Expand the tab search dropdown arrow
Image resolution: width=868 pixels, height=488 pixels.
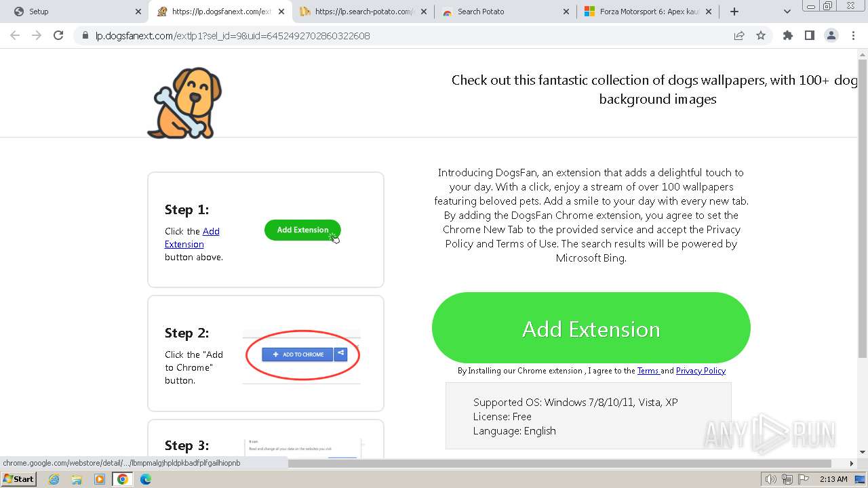pos(787,12)
